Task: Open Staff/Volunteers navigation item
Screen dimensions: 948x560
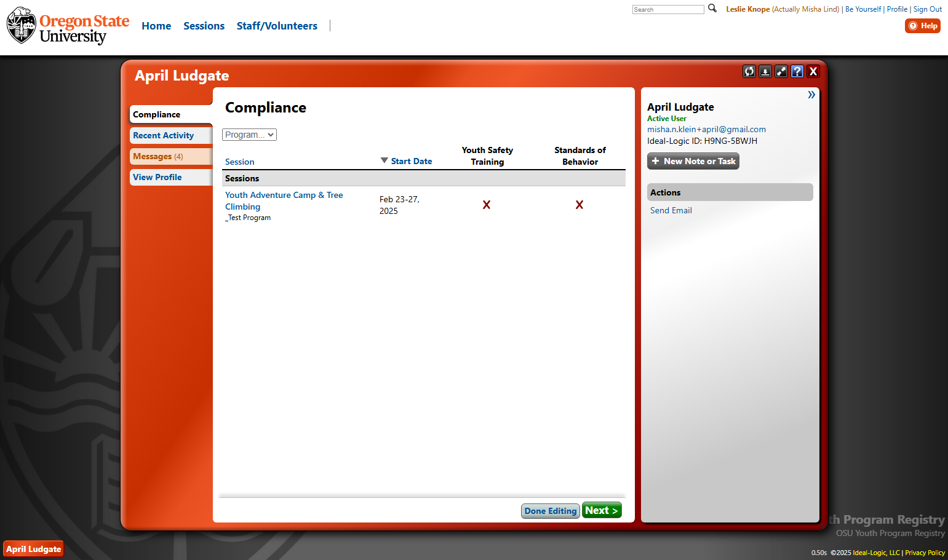Action: 277,26
